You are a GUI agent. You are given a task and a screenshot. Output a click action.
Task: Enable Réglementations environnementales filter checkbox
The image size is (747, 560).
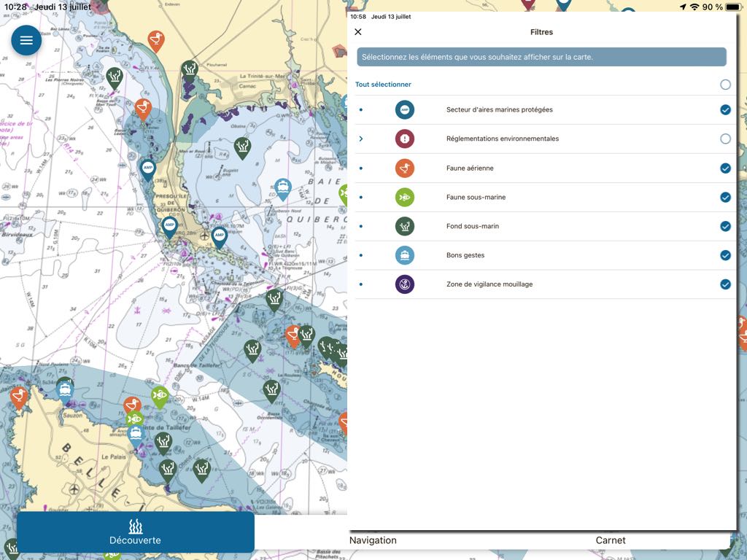(725, 139)
